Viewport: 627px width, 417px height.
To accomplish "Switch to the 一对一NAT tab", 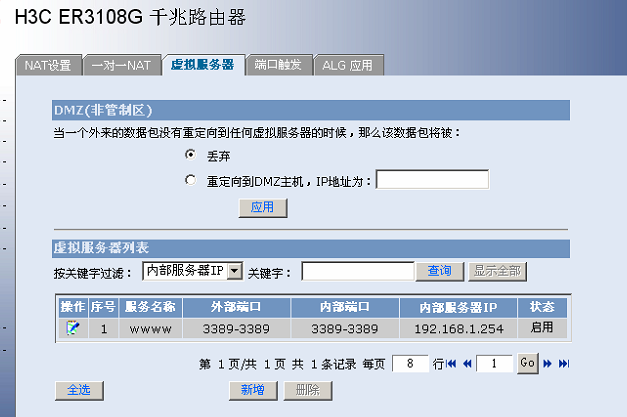I will pos(122,65).
